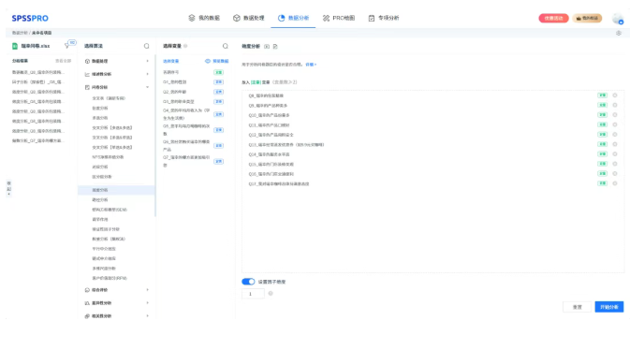Click the blue 选择变量 link in variable panel
The image size is (644, 350).
point(171,61)
